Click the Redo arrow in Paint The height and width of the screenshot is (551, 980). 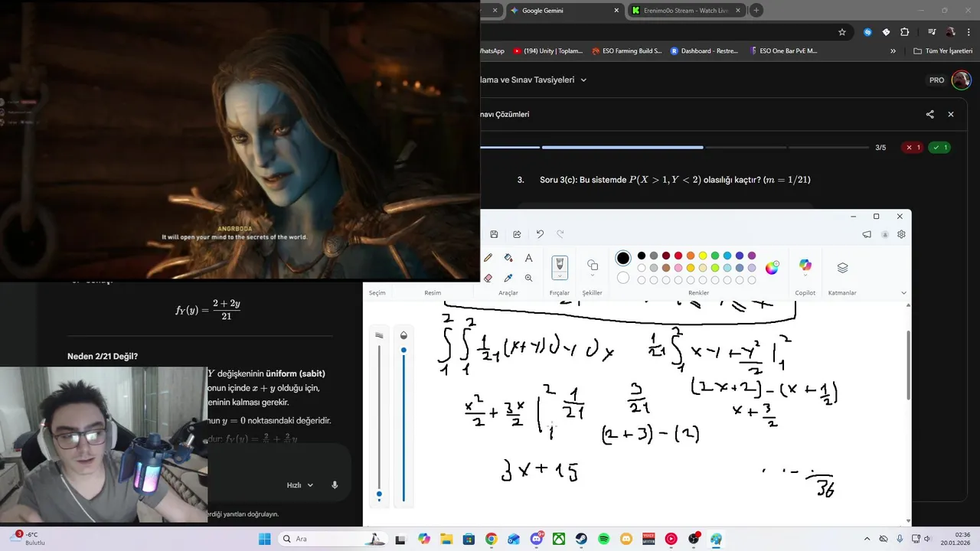560,234
